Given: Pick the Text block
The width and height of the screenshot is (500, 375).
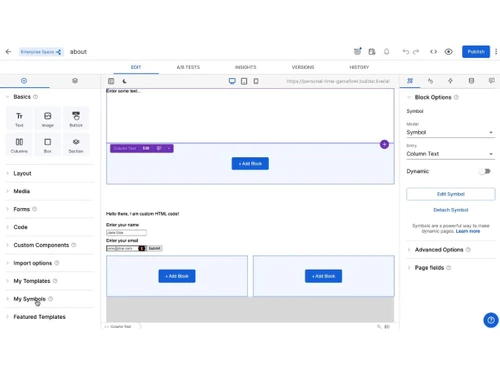Looking at the screenshot, I should pyautogui.click(x=19, y=118).
